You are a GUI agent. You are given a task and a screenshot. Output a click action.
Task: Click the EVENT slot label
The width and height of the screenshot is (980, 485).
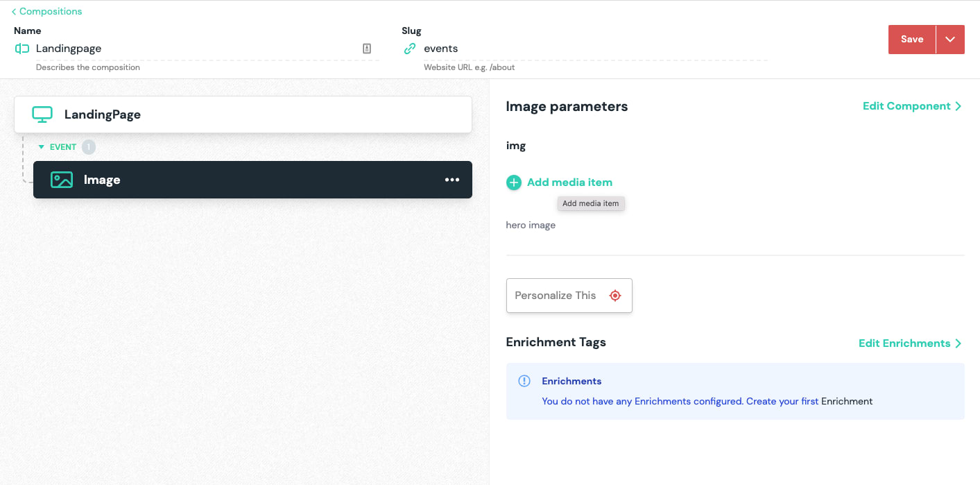point(63,147)
